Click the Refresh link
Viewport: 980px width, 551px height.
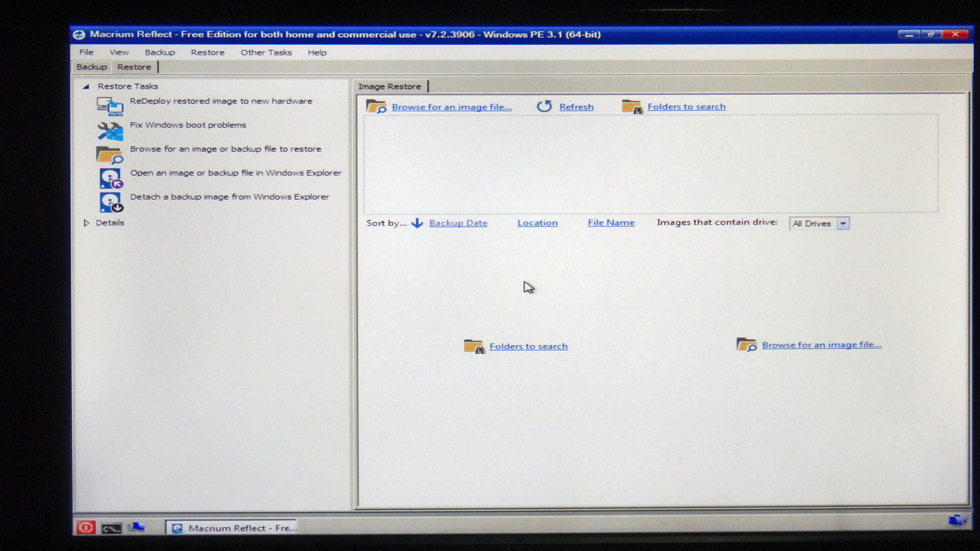tap(576, 107)
